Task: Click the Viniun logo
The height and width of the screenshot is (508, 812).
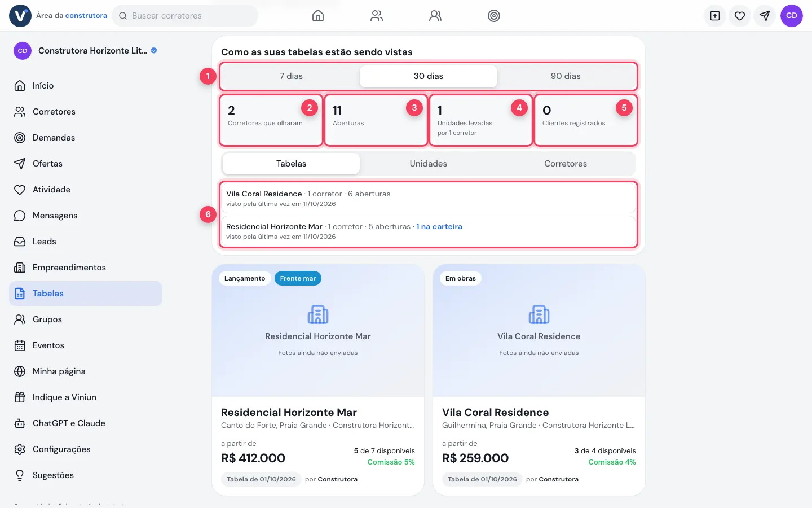Action: click(x=20, y=16)
